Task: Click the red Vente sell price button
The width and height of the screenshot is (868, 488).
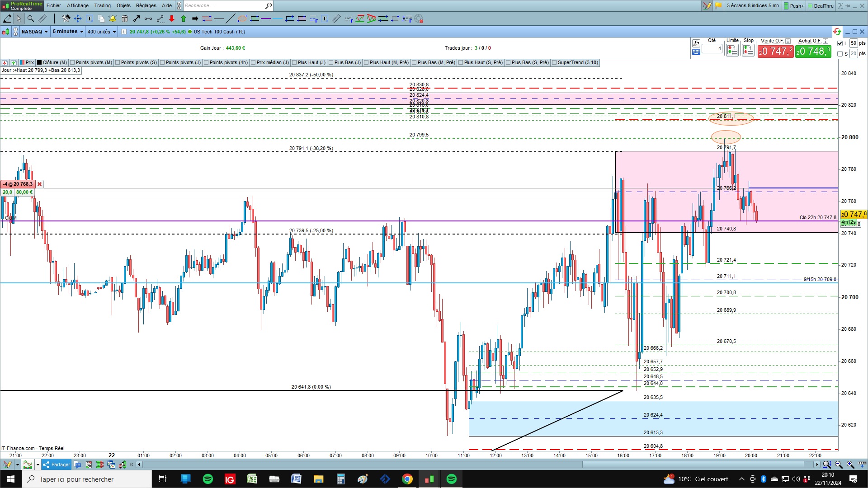Action: click(775, 52)
